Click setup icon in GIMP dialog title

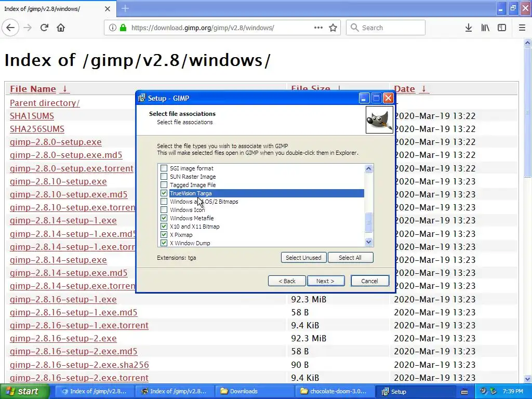[142, 98]
